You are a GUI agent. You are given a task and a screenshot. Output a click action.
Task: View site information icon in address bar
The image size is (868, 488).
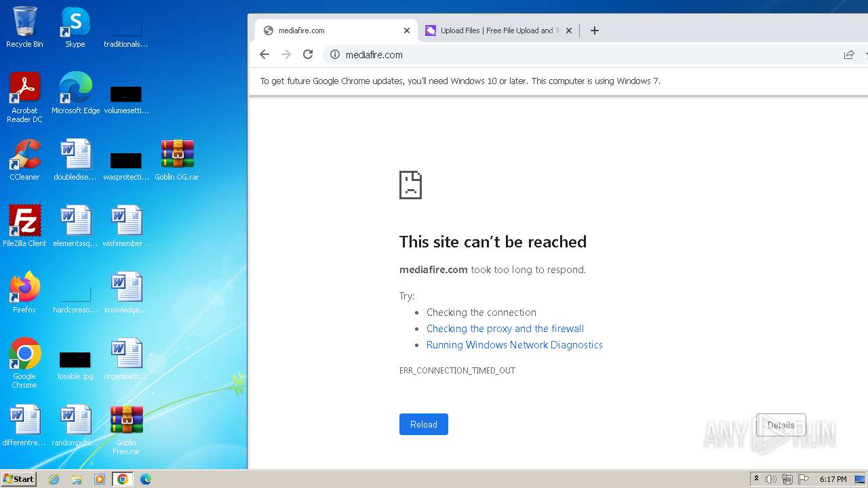pos(334,55)
